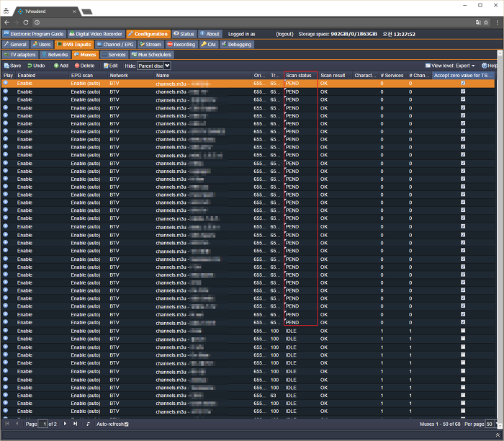This screenshot has height=441, width=504.
Task: Go to the first page of muxes
Action: click(7, 424)
